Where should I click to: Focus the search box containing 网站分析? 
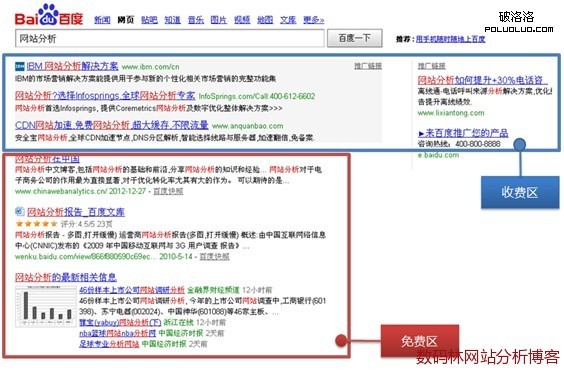pyautogui.click(x=169, y=38)
